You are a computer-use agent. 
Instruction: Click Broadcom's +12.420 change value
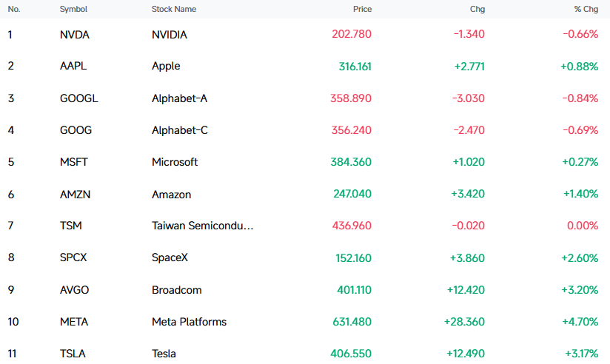[x=466, y=290]
